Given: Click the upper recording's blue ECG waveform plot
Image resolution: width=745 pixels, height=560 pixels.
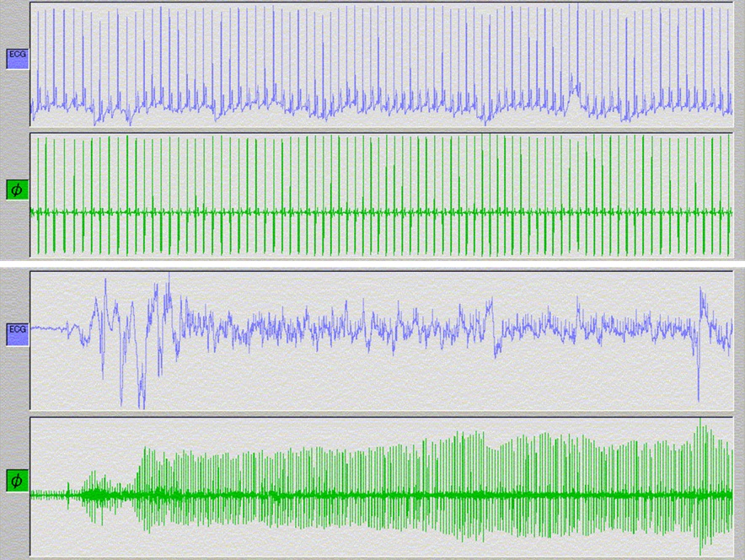Looking at the screenshot, I should click(x=382, y=65).
